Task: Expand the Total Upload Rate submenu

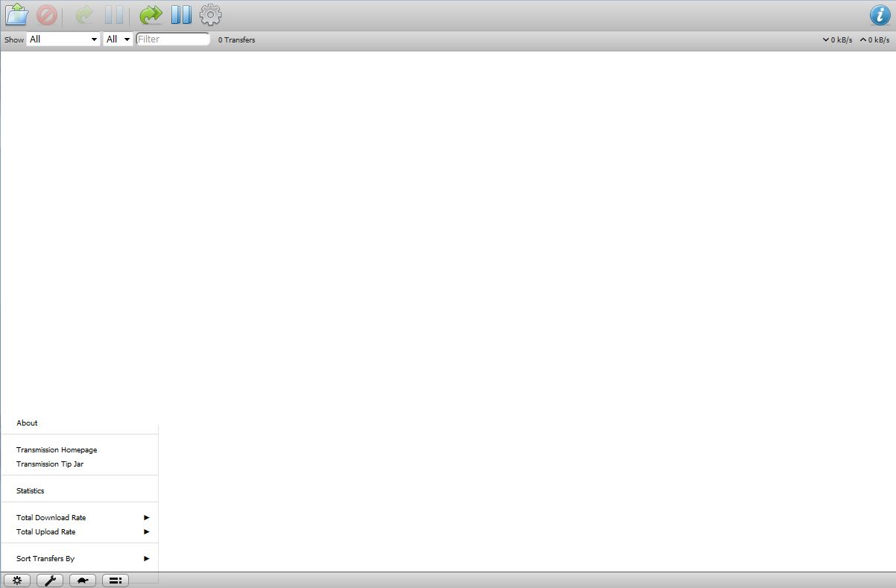Action: click(80, 532)
